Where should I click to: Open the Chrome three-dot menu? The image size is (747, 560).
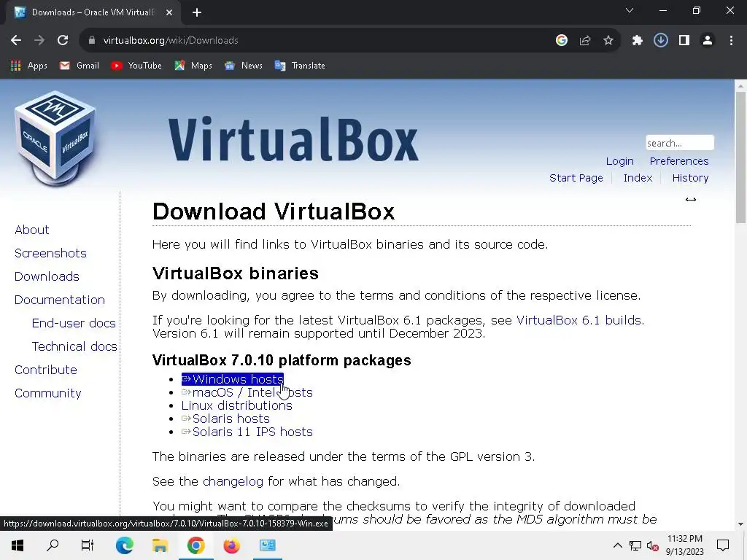[x=731, y=41]
